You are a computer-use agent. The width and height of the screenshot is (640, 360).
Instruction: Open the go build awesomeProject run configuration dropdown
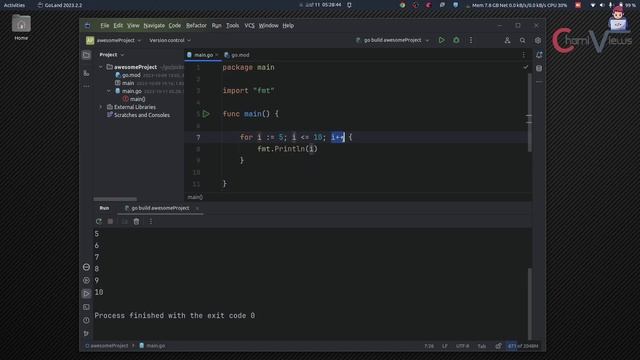(393, 40)
